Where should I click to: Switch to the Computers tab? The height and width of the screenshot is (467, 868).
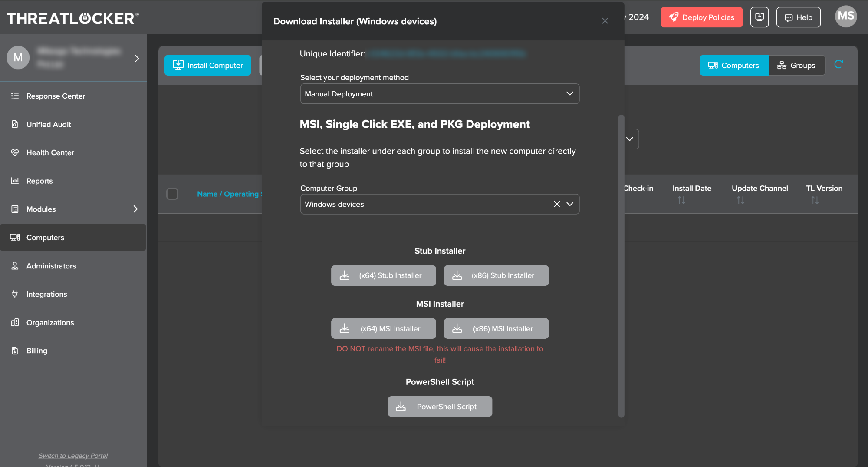(x=734, y=65)
